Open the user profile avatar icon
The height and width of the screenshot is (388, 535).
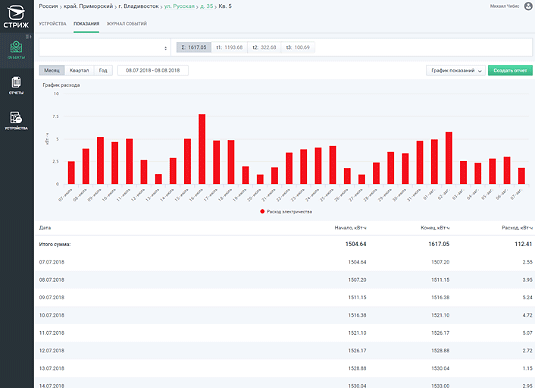[529, 6]
